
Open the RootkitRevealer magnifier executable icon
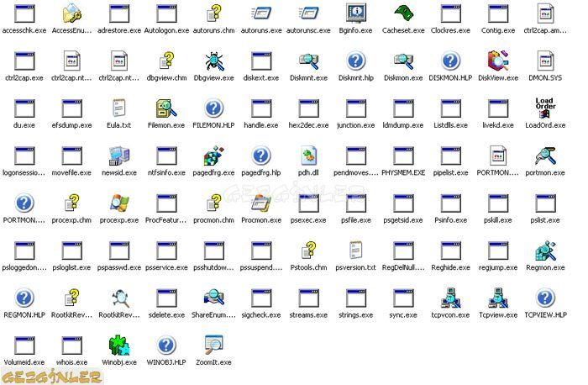[x=120, y=298]
